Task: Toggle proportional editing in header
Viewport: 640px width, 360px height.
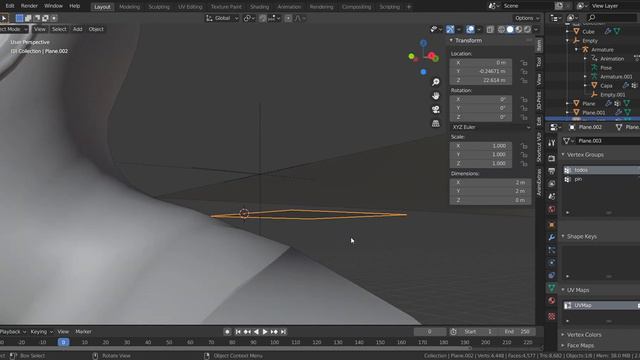Action: pyautogui.click(x=288, y=18)
